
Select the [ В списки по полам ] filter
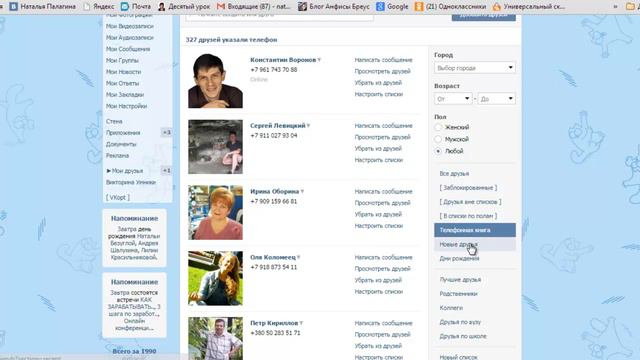click(468, 216)
